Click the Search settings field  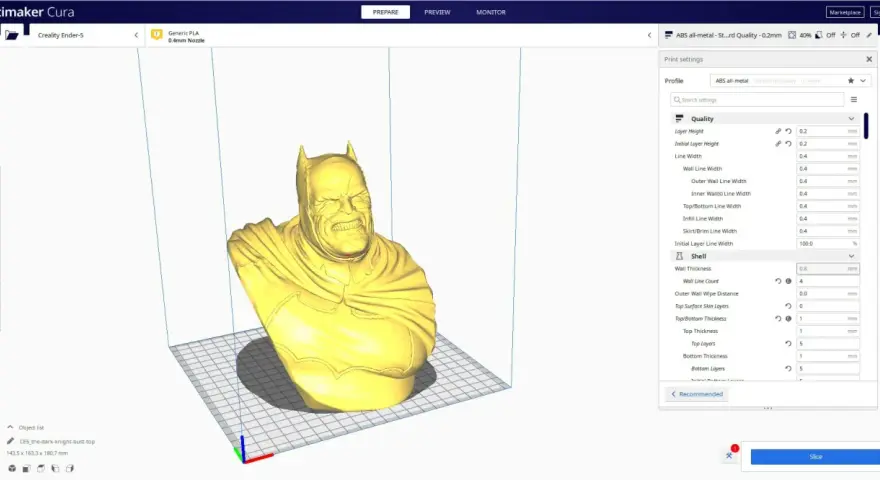point(757,100)
